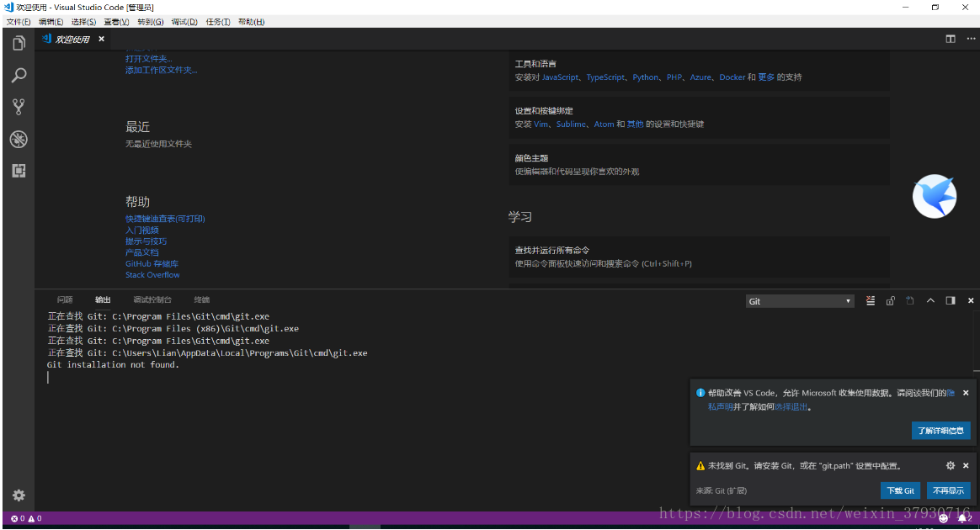Click the 添加工作区文件夹... link
Screen dimensions: 980x530
coord(161,70)
